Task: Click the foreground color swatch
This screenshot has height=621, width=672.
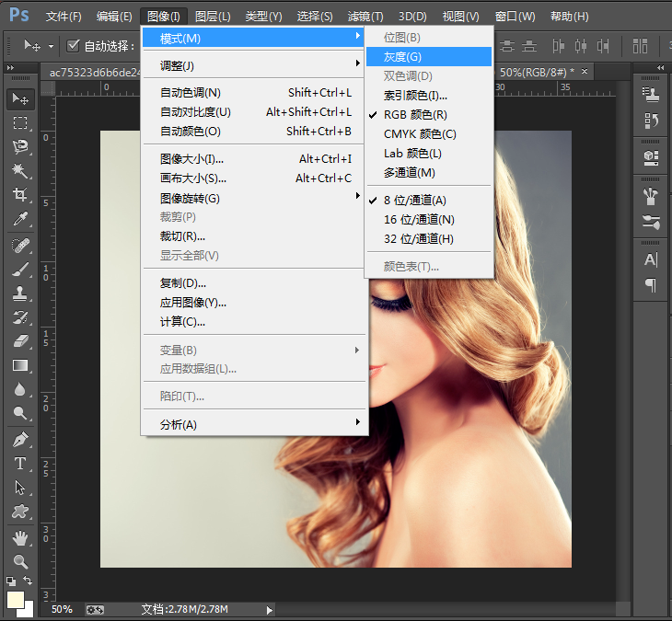Action: [x=15, y=599]
